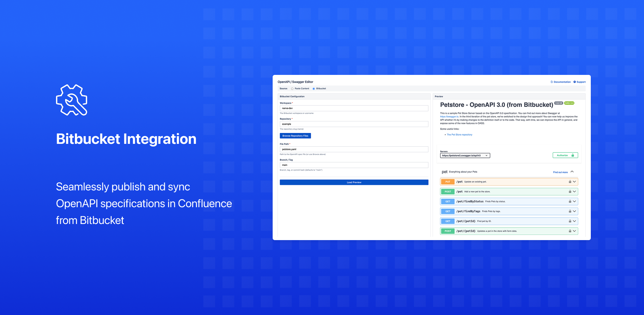Click Browse Repository Files

coord(295,135)
